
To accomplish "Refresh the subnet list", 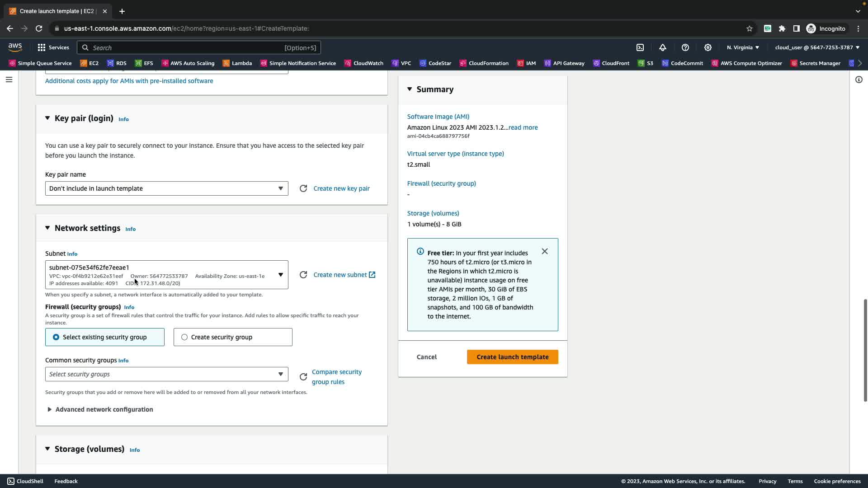I will pos(303,275).
